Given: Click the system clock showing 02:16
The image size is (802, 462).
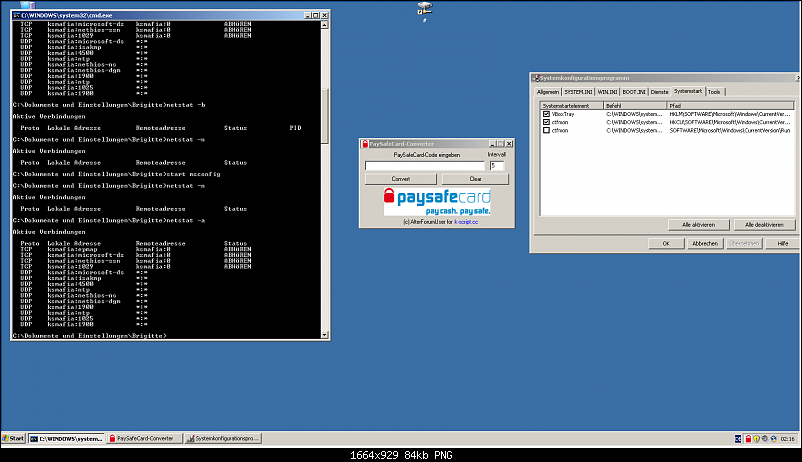Looking at the screenshot, I should 788,439.
